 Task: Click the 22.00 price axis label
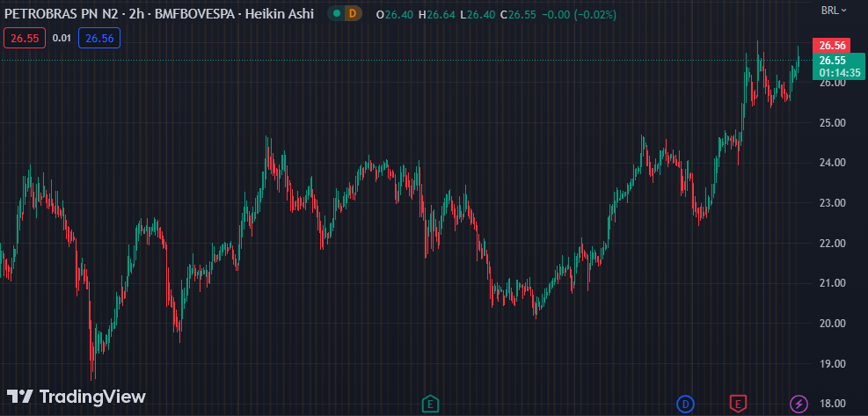click(x=831, y=243)
